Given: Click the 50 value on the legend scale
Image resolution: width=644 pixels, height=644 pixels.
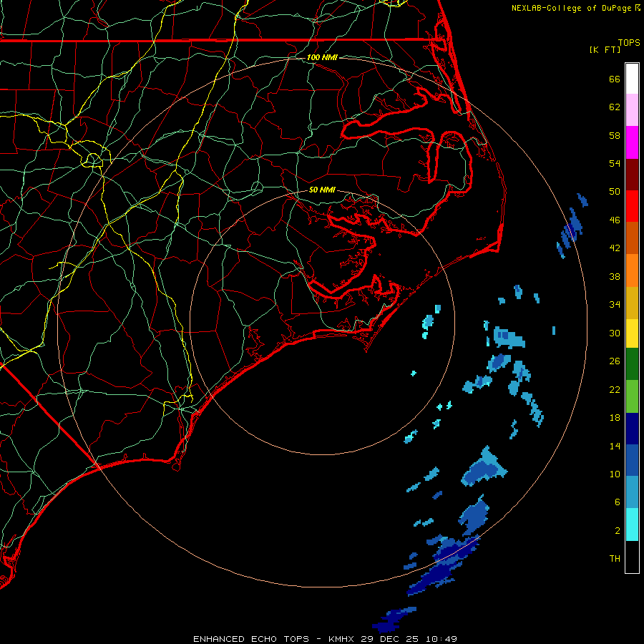Looking at the screenshot, I should [x=615, y=191].
